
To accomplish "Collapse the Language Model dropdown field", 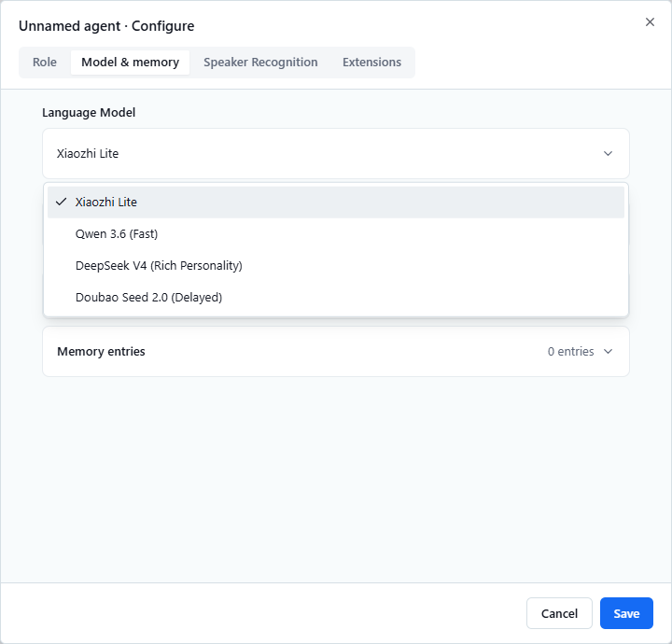I will click(336, 153).
